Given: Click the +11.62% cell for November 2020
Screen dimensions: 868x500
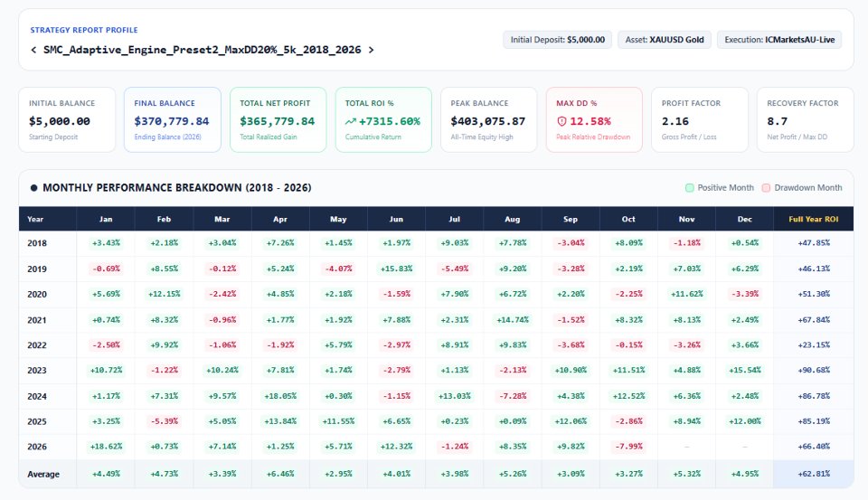Looking at the screenshot, I should (x=687, y=294).
